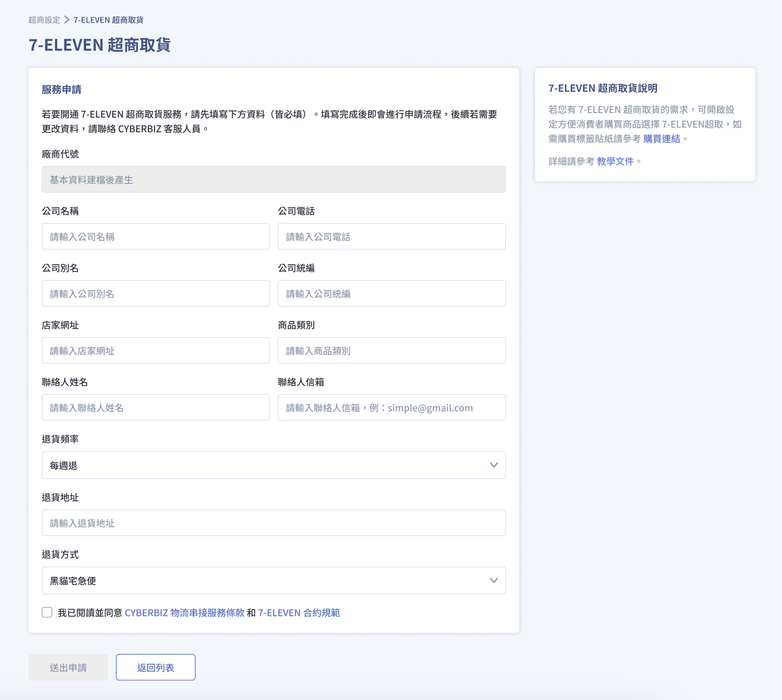Click the chevron arrow on 每週退 select

pos(494,465)
